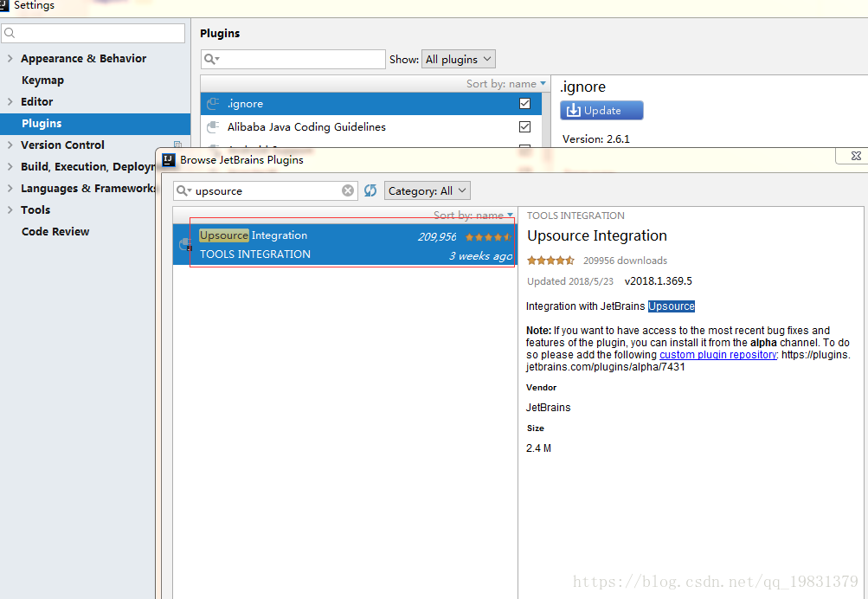Screen dimensions: 868x599
Task: Click the .ignore plugin icon in list
Action: (213, 104)
